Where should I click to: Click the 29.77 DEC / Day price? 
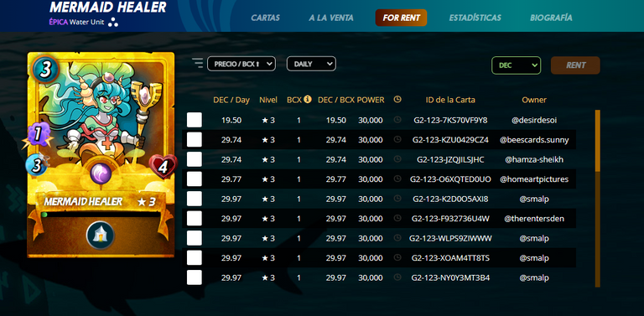click(231, 179)
